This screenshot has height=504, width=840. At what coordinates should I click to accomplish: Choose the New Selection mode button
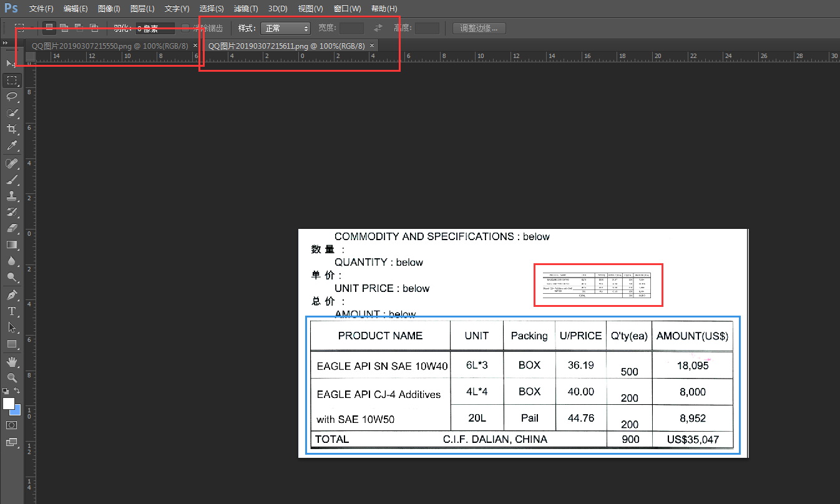(x=49, y=27)
